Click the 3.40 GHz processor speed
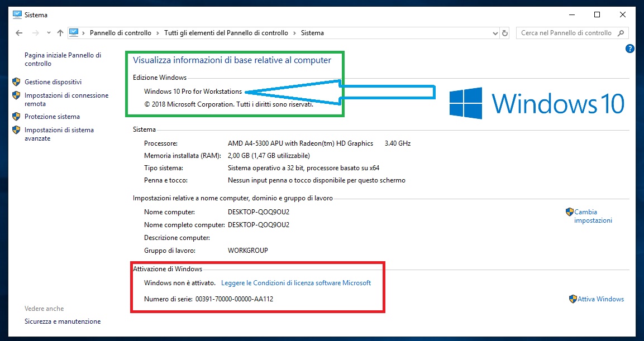This screenshot has width=644, height=341. point(398,143)
